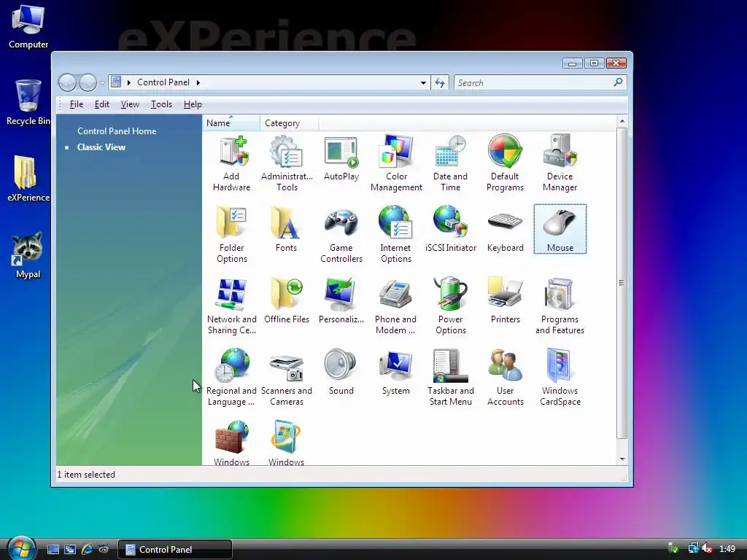This screenshot has width=747, height=560.
Task: Open Phone and Modem icon
Action: [395, 306]
